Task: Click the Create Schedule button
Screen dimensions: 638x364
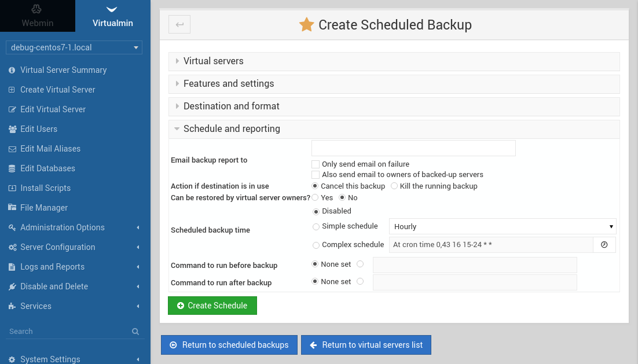Action: (212, 306)
